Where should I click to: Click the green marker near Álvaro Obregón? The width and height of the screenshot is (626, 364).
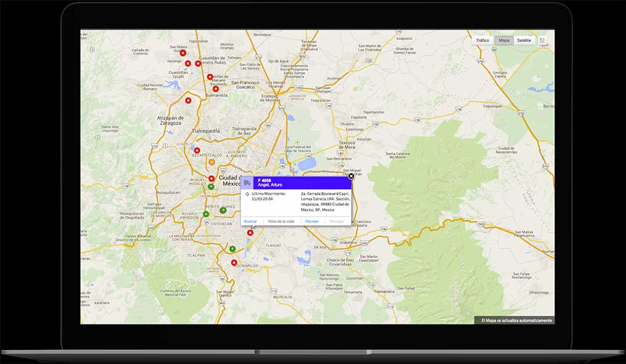(x=206, y=214)
